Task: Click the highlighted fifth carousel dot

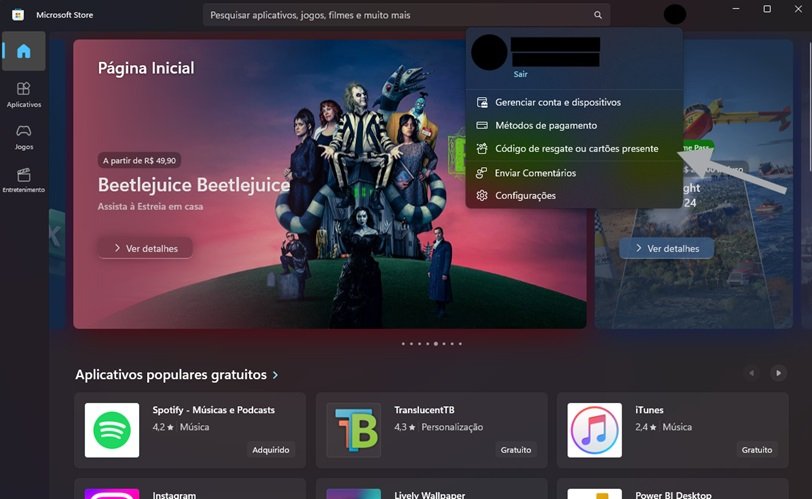Action: click(436, 344)
